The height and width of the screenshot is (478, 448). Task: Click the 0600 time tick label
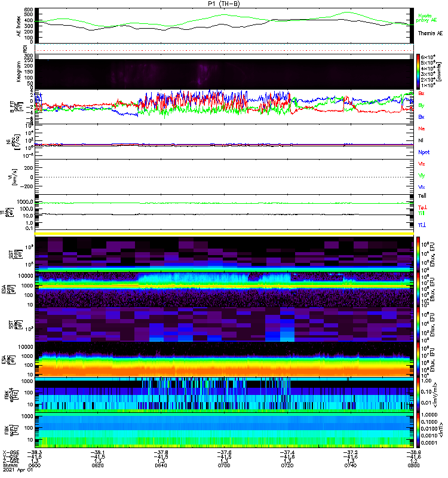point(35,465)
